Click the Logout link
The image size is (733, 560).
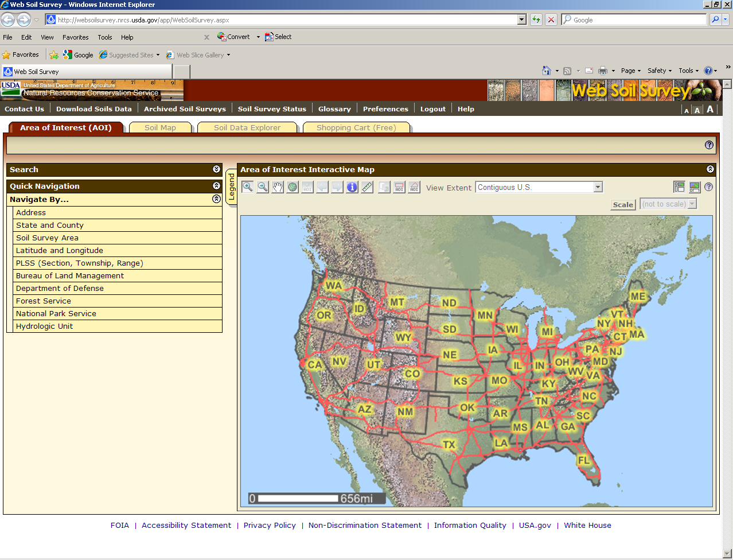433,108
